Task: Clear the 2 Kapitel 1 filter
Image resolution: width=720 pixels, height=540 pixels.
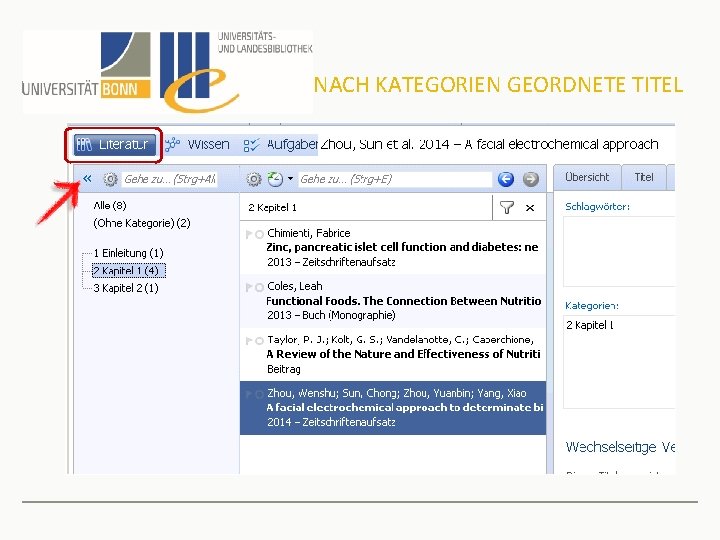Action: [x=530, y=208]
